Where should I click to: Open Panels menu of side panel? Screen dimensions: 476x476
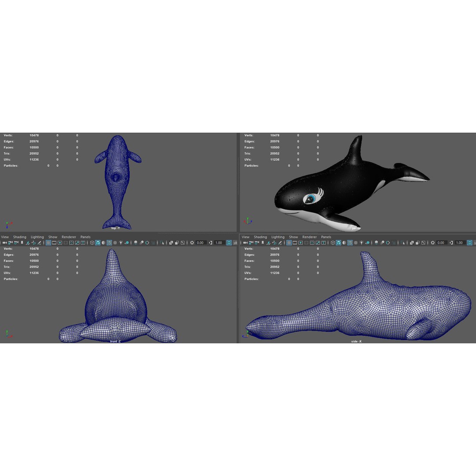click(x=326, y=237)
